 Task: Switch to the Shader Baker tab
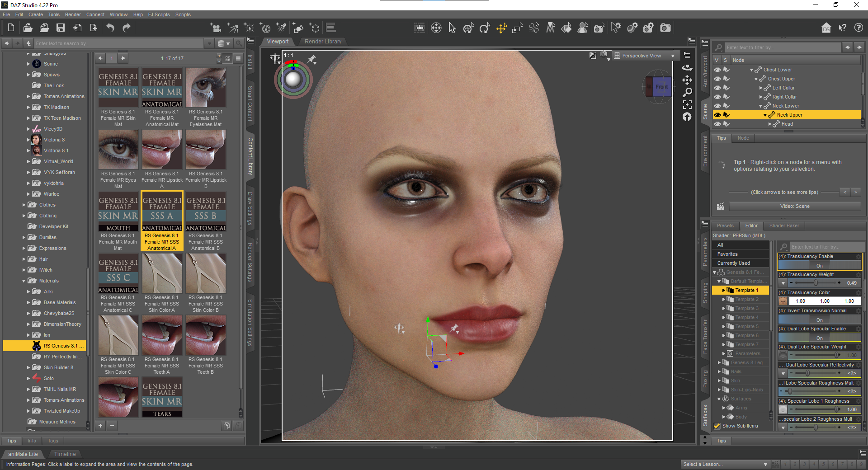pyautogui.click(x=784, y=226)
